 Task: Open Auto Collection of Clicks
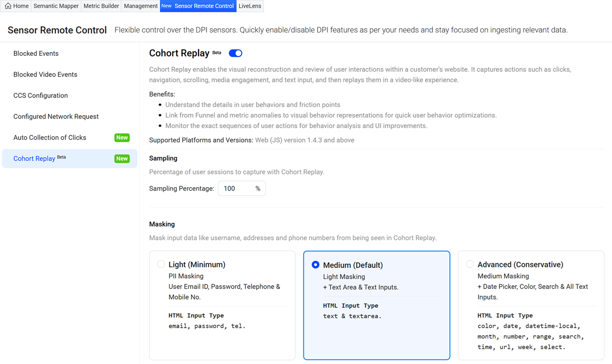coord(50,138)
